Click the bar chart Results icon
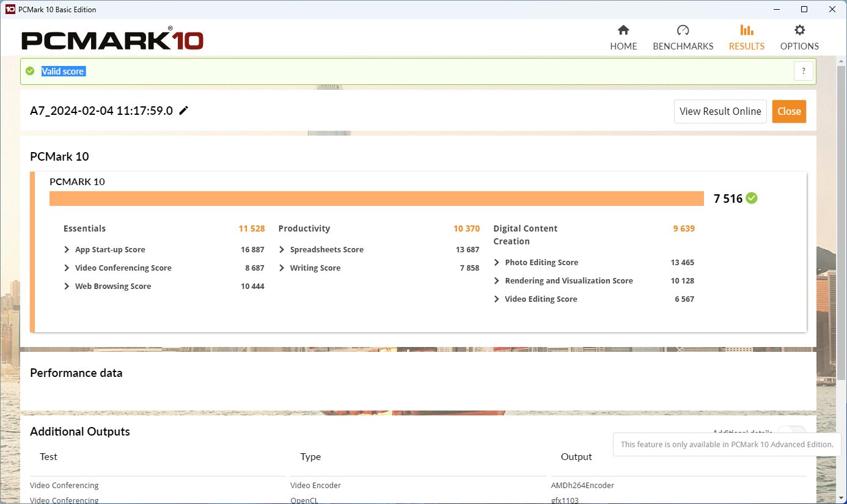Screen dimensions: 847x504 click(x=746, y=30)
